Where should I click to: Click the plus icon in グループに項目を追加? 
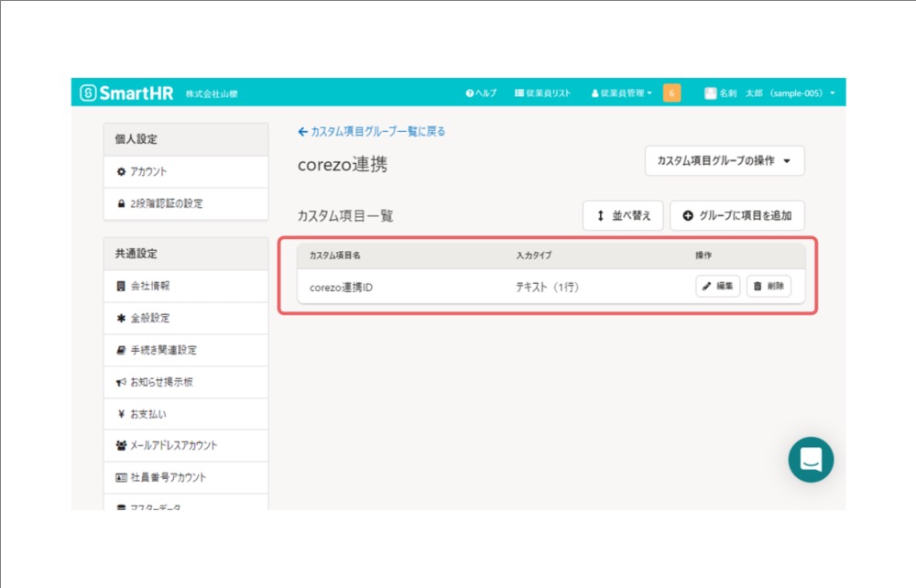coord(688,216)
